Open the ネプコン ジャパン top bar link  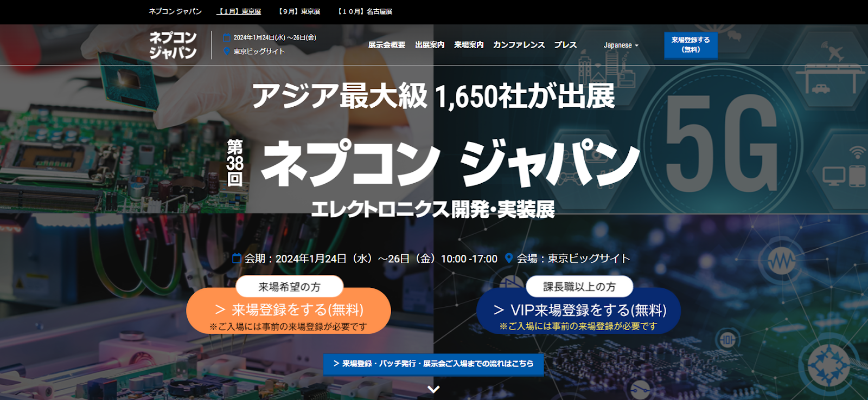pos(175,11)
